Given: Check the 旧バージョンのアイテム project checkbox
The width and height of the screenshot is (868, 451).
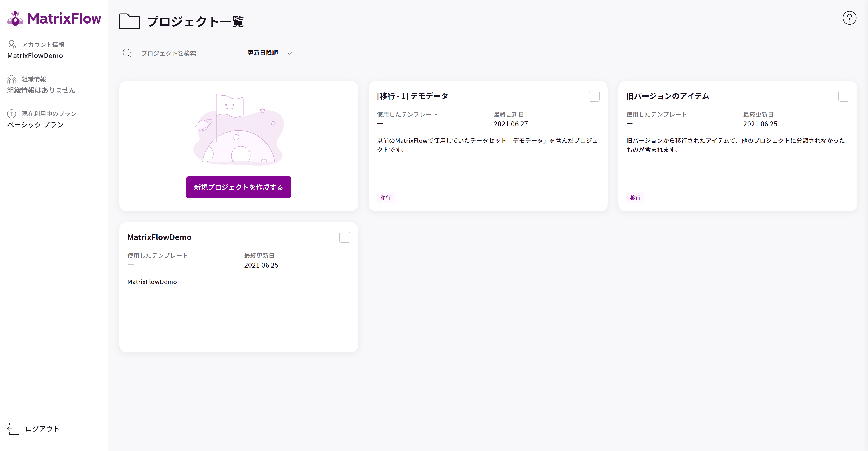Looking at the screenshot, I should [843, 96].
